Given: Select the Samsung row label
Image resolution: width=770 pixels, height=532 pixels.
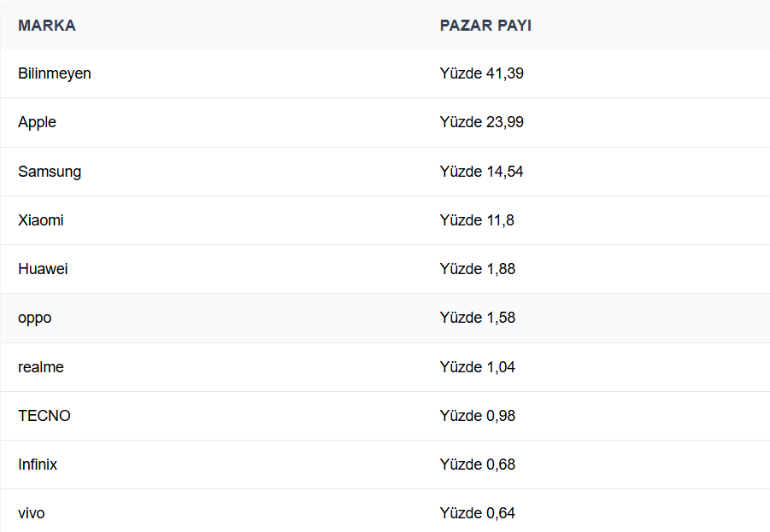Looking at the screenshot, I should [x=50, y=172].
